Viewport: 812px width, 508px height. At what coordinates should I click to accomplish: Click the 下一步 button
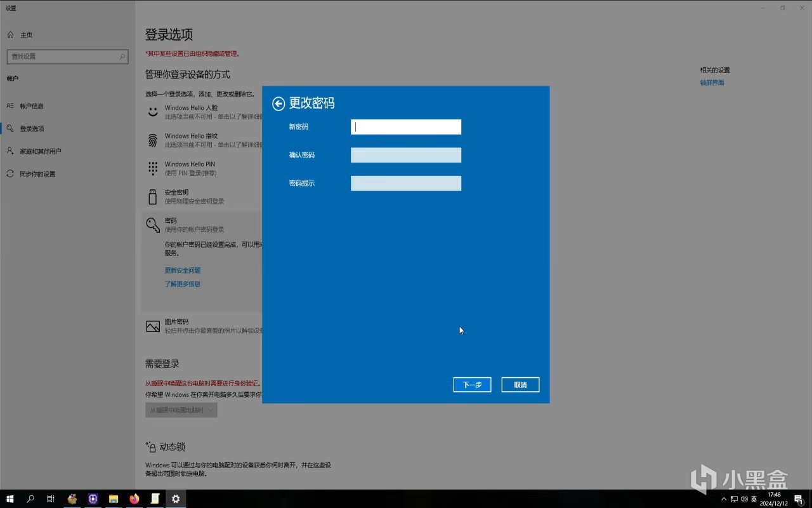coord(472,385)
